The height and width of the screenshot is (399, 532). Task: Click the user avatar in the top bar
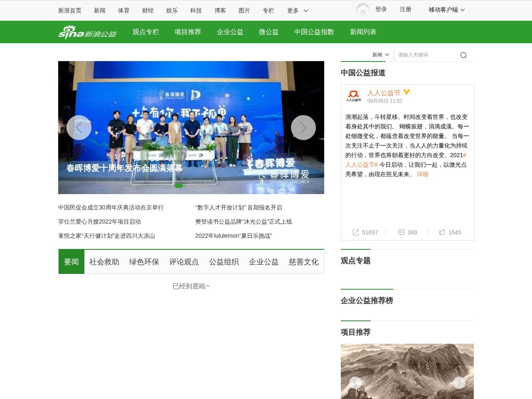click(362, 9)
